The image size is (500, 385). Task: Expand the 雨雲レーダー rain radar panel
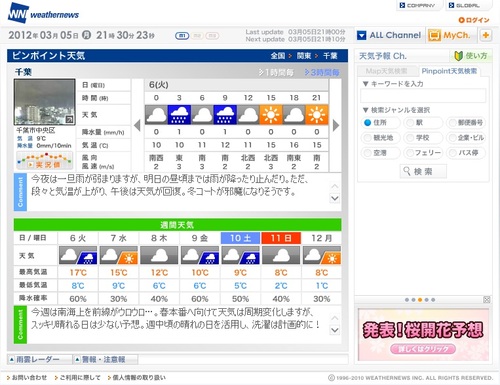[x=39, y=359]
